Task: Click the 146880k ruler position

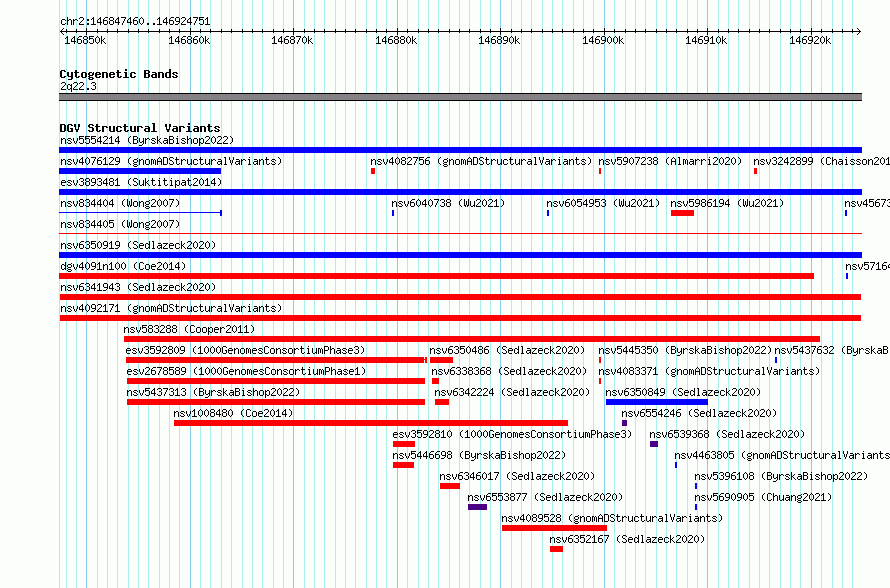Action: click(x=396, y=40)
